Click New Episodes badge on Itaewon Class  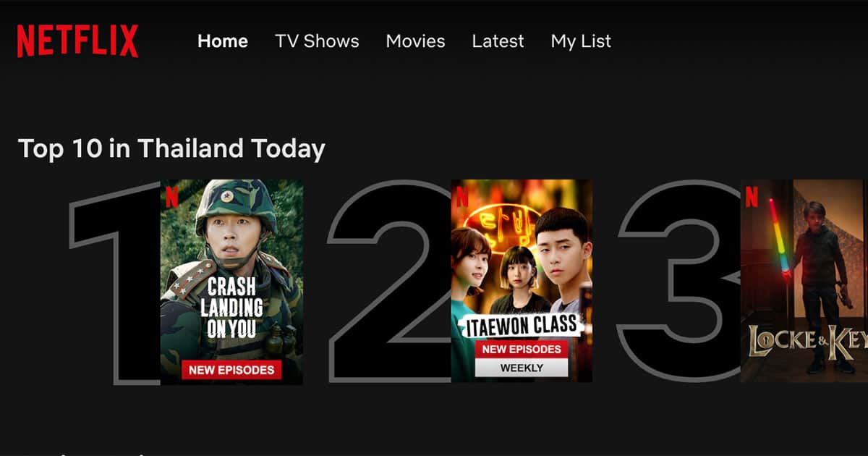(522, 349)
